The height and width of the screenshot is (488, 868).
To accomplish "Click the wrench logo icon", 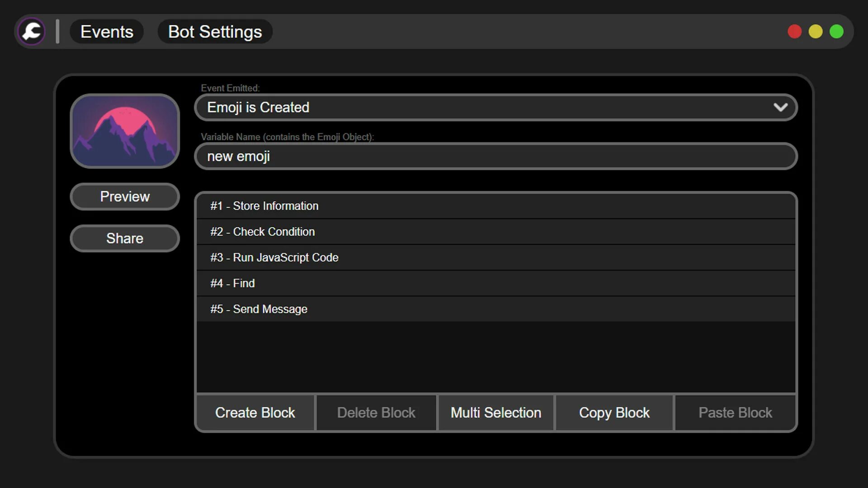I will pyautogui.click(x=32, y=32).
